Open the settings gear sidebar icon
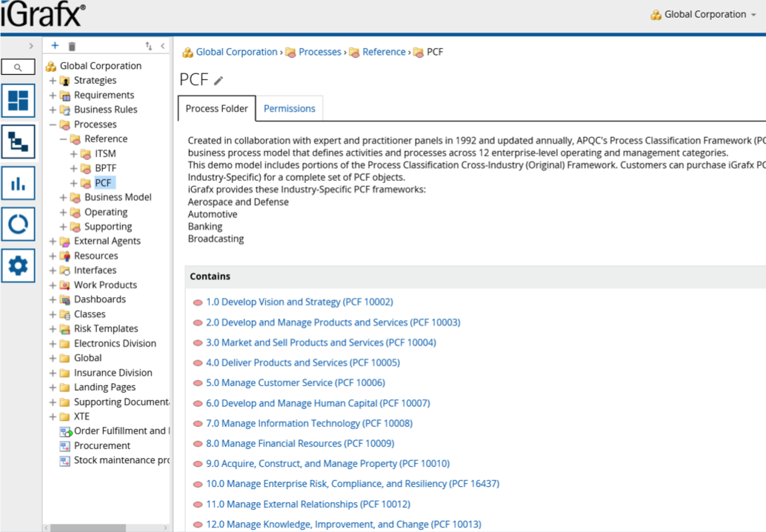 click(x=18, y=266)
